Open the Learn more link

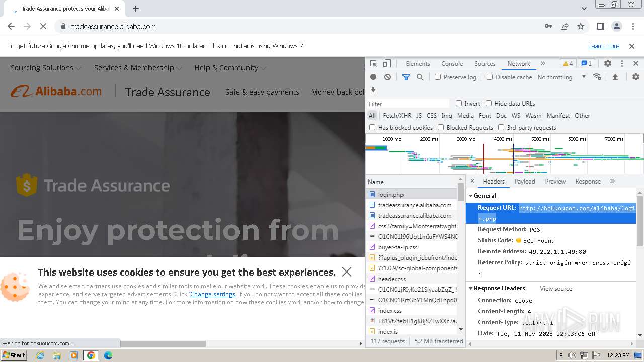(x=604, y=46)
